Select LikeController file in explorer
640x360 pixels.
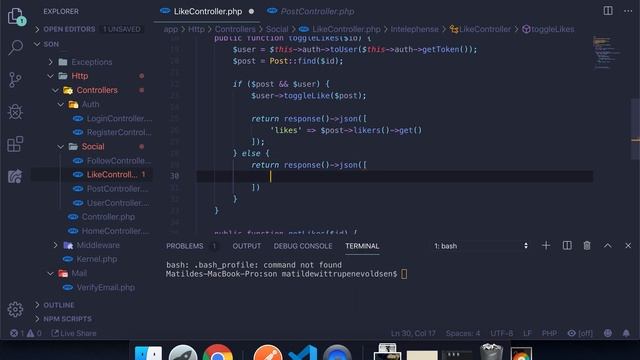click(112, 175)
